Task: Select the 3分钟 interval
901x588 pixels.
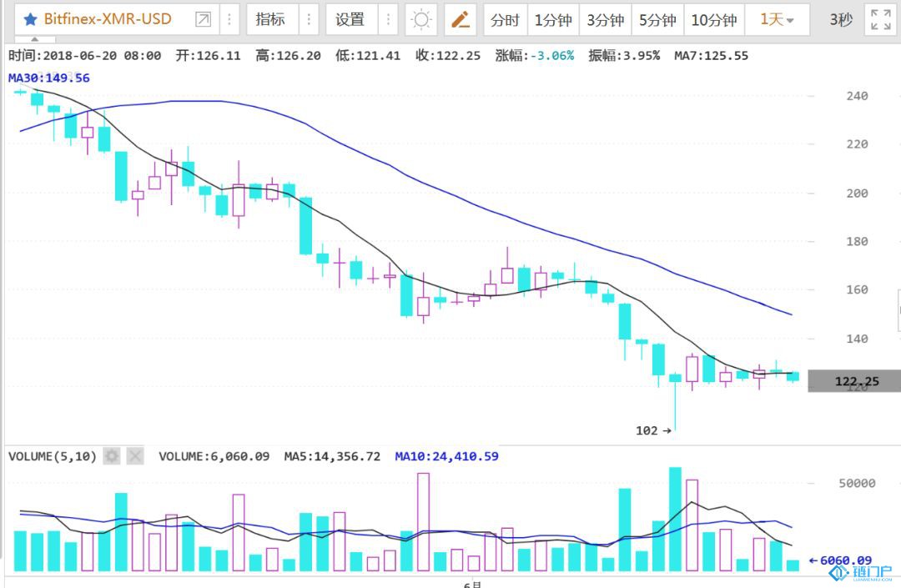Action: (606, 20)
